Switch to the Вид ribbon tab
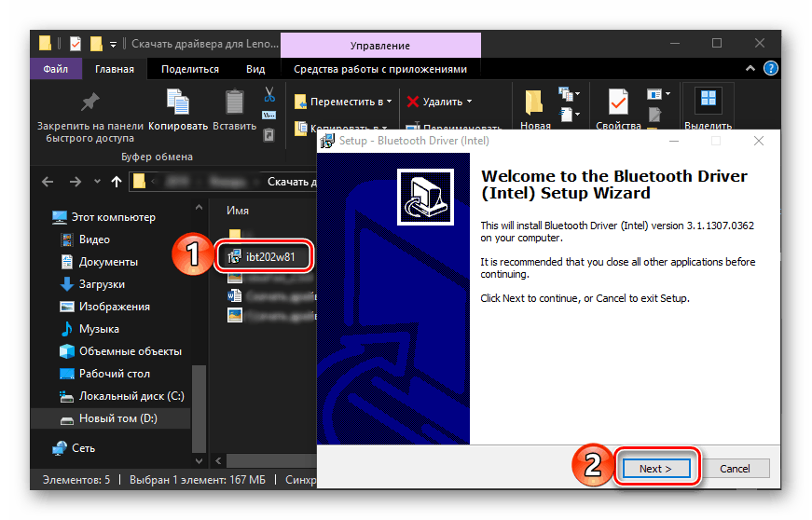The image size is (812, 520). click(255, 69)
